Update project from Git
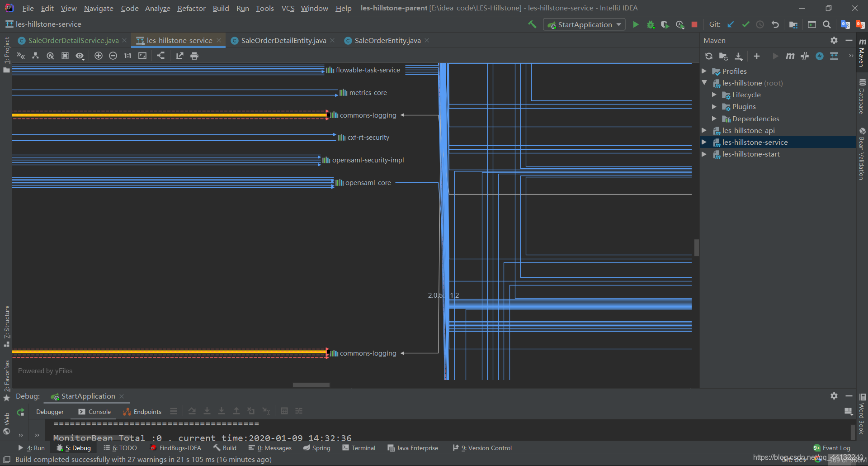868x466 pixels. (731, 24)
